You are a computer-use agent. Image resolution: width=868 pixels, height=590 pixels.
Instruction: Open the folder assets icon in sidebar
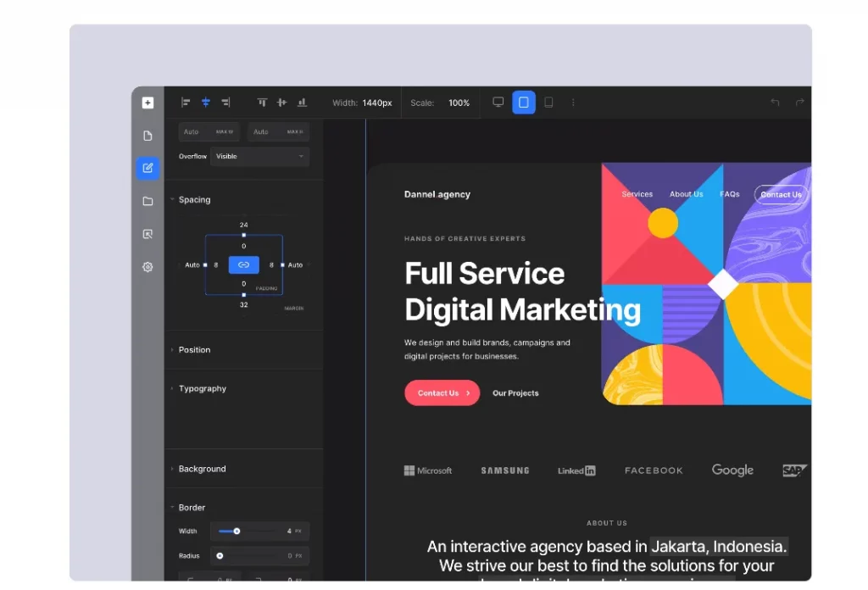[147, 202]
